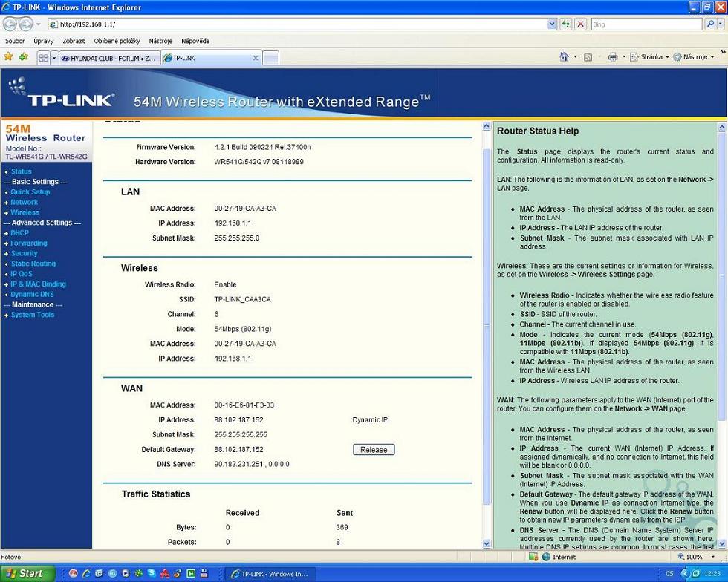Click the RSS feeds icon
Screen dimensions: 728x582
click(x=588, y=57)
